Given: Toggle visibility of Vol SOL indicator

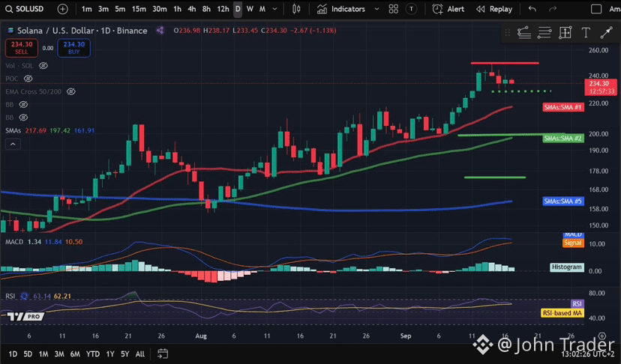Looking at the screenshot, I should tap(43, 66).
